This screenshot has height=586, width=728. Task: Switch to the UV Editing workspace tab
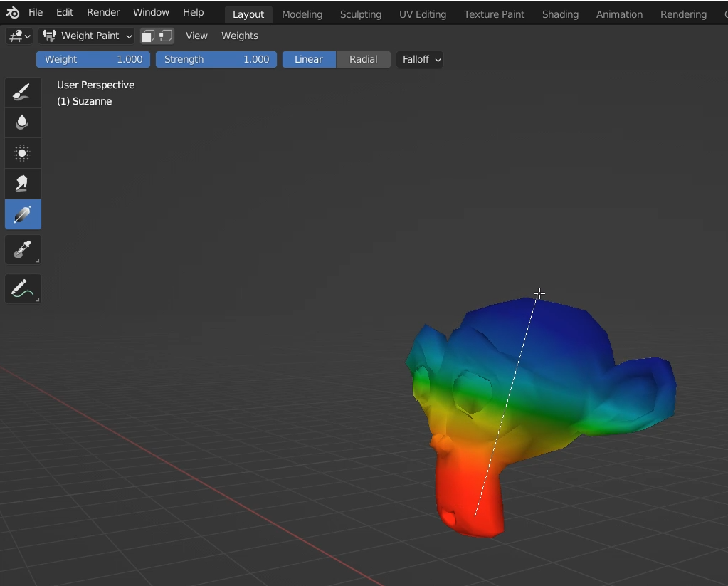point(423,14)
